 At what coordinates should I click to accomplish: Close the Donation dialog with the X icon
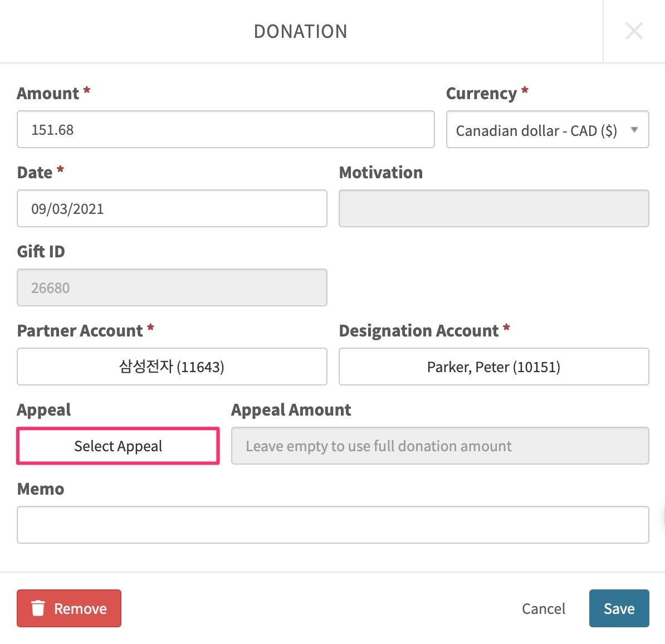point(634,31)
